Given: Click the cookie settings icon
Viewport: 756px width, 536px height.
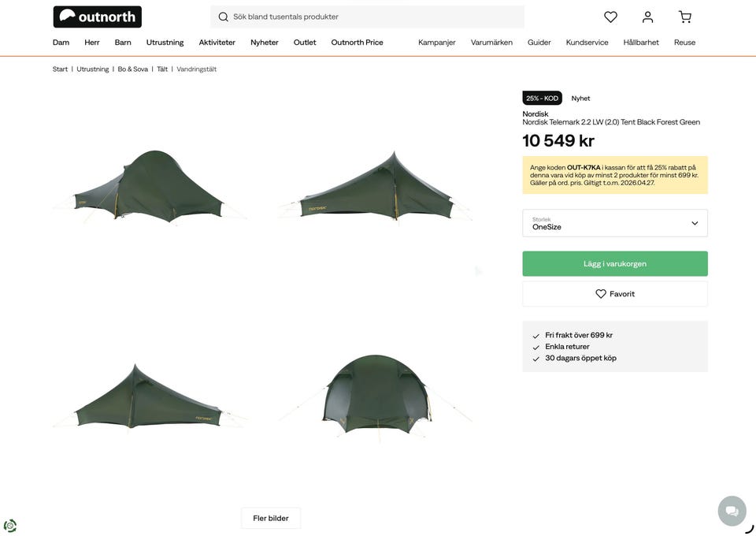Looking at the screenshot, I should coord(10,526).
